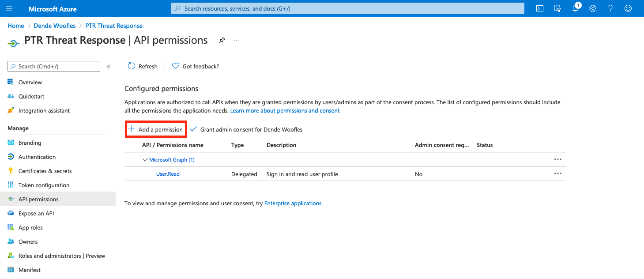Click the API / Permissions name column header

point(173,145)
